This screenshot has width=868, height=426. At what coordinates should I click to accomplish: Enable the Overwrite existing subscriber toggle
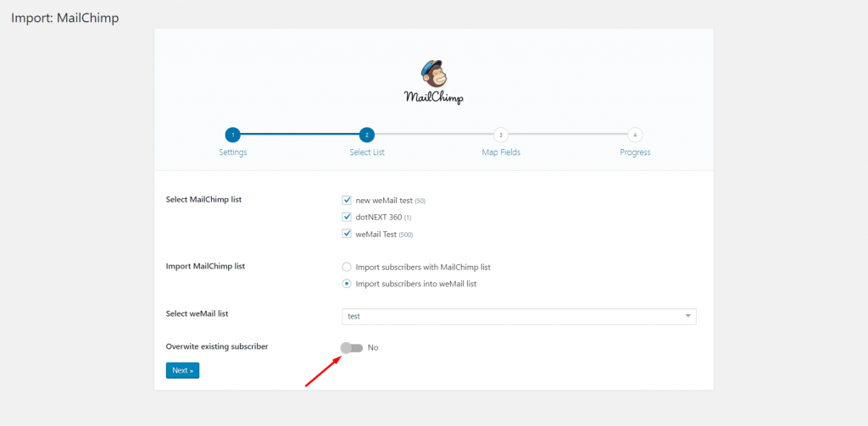pos(352,347)
